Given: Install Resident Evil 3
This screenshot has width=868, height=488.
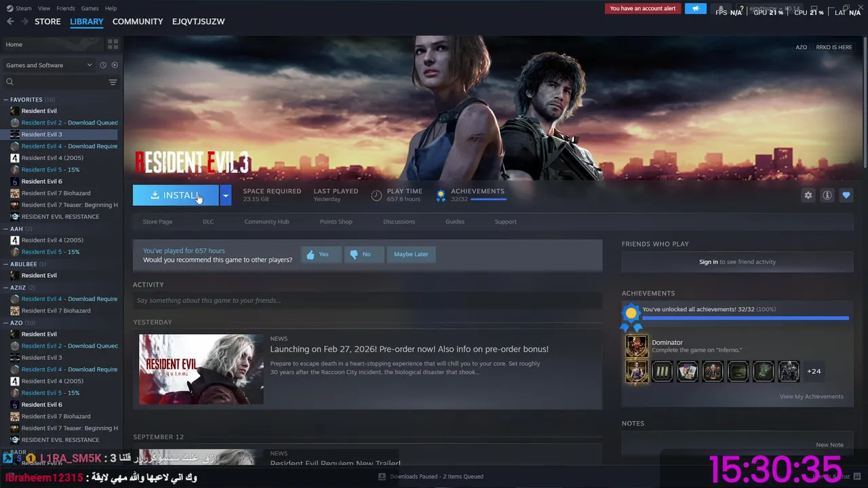Looking at the screenshot, I should point(176,195).
